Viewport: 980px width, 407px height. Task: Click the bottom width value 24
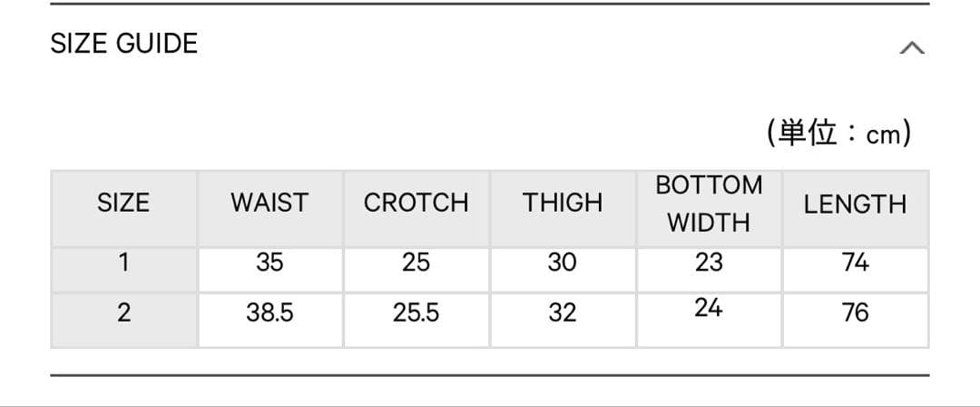(x=709, y=308)
